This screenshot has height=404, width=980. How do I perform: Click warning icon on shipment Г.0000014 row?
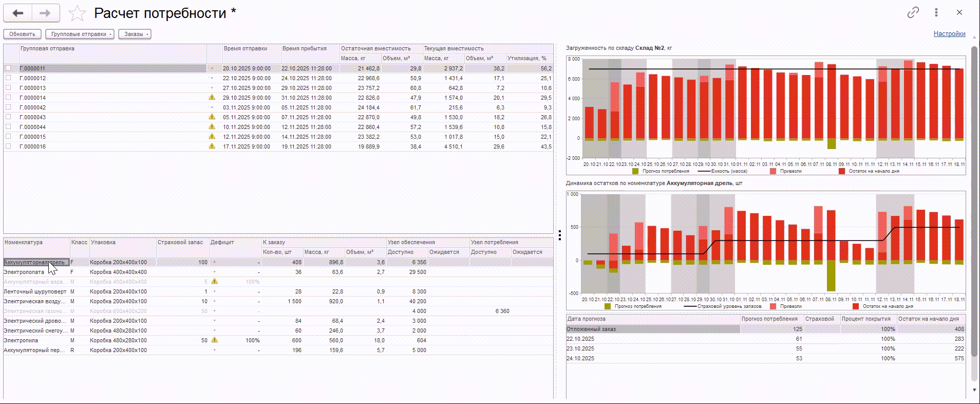212,98
